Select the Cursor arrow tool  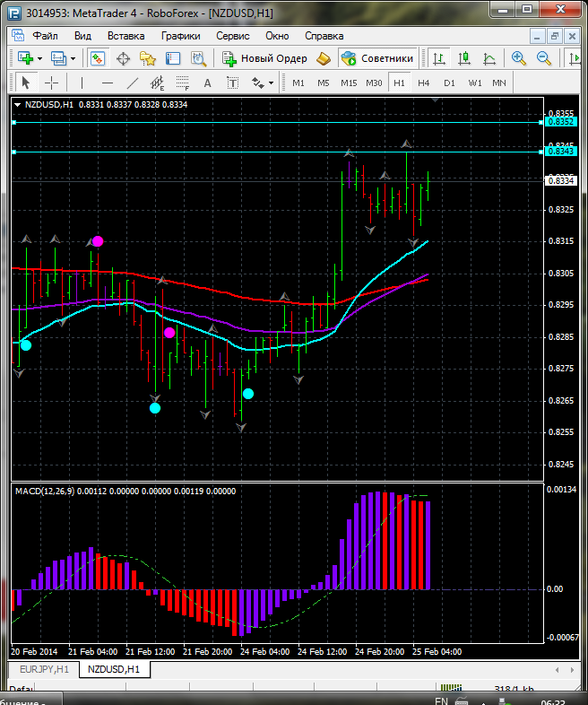tap(26, 83)
